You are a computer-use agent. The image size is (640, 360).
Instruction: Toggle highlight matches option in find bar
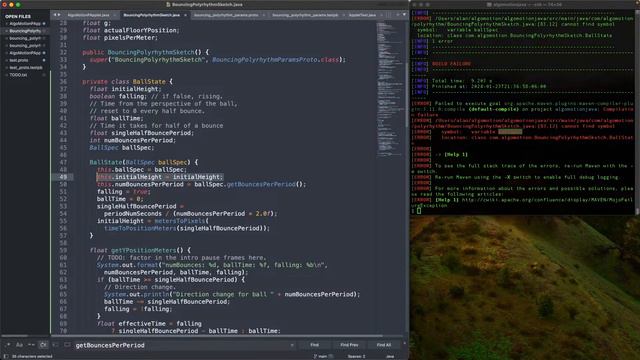click(67, 345)
